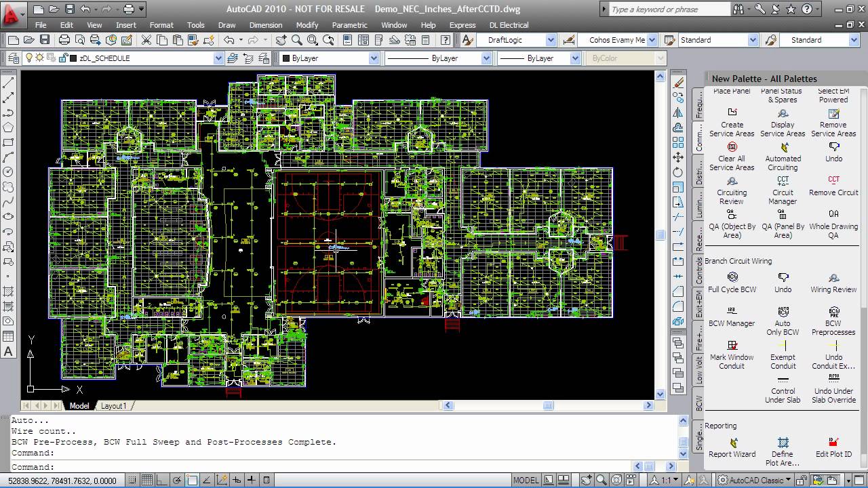Open the ByLayer color control

[330, 58]
